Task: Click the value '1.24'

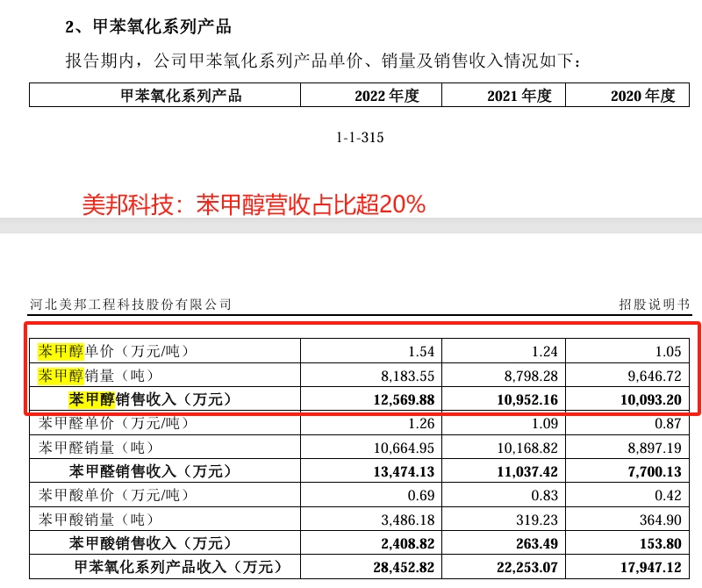Action: 545,352
